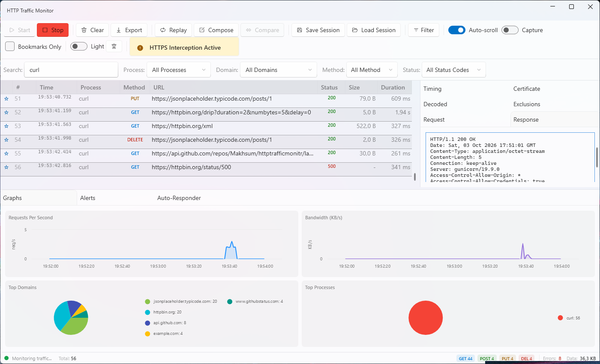600x364 pixels.
Task: Enable the Capture toggle
Action: tap(510, 30)
